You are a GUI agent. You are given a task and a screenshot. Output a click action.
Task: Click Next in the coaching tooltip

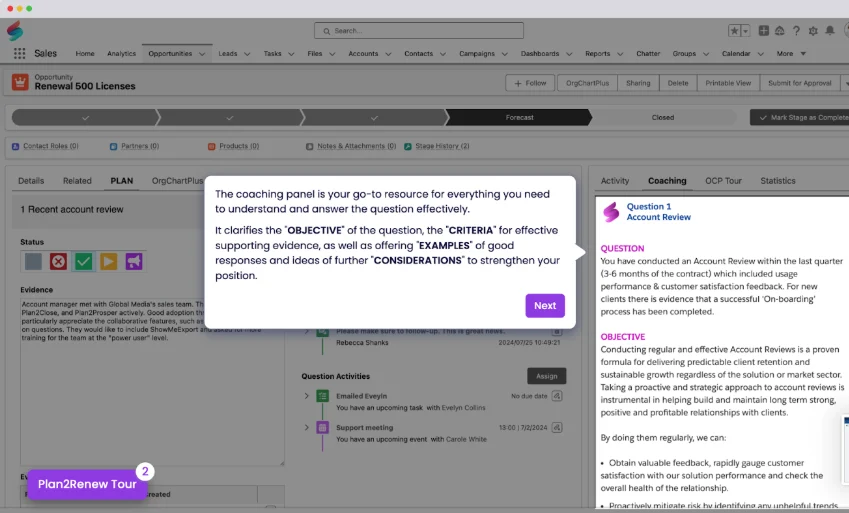(545, 306)
